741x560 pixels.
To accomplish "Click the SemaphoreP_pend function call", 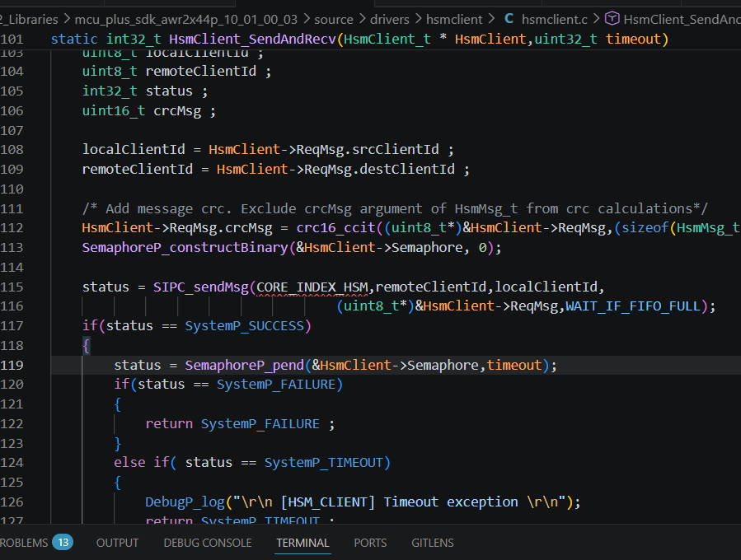I will (244, 365).
